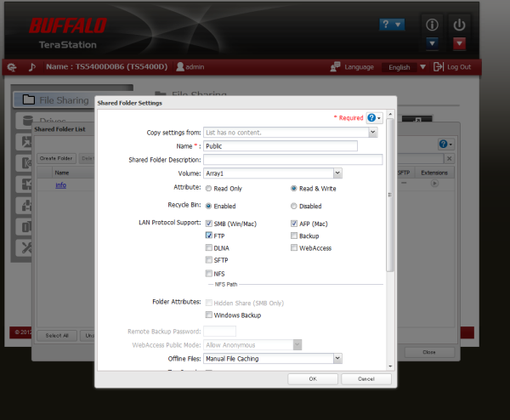Viewport: 510px width, 420px height.
Task: Click the information icon in the header
Action: click(x=432, y=24)
